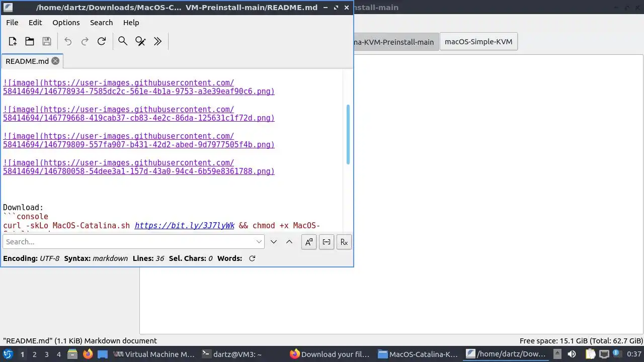Switch to virtual desktop 1

point(22,354)
